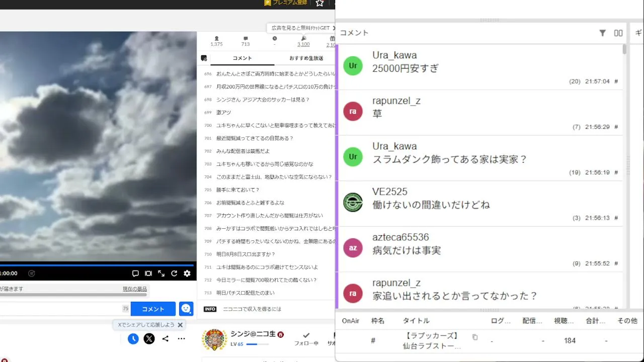Screen dimensions: 644x362
Task: Open the share icon below player
Action: (165, 339)
